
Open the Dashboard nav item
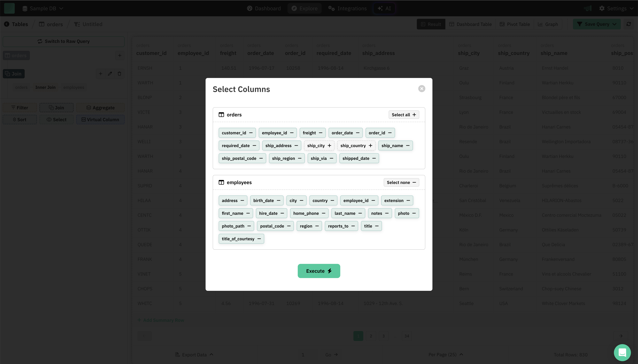pyautogui.click(x=264, y=9)
